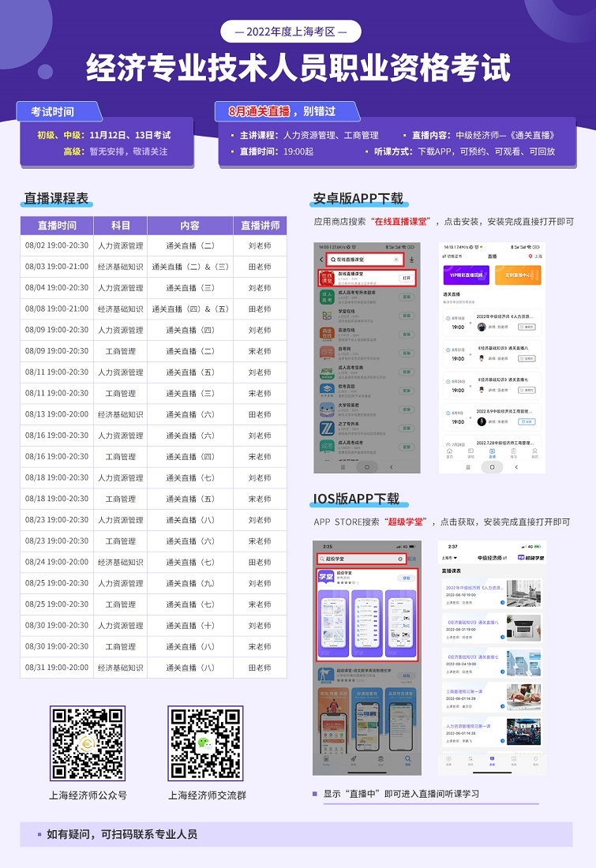Viewport: 596px width, 868px height.
Task: Click the 上海经济师交流群 QR code
Action: point(205,743)
